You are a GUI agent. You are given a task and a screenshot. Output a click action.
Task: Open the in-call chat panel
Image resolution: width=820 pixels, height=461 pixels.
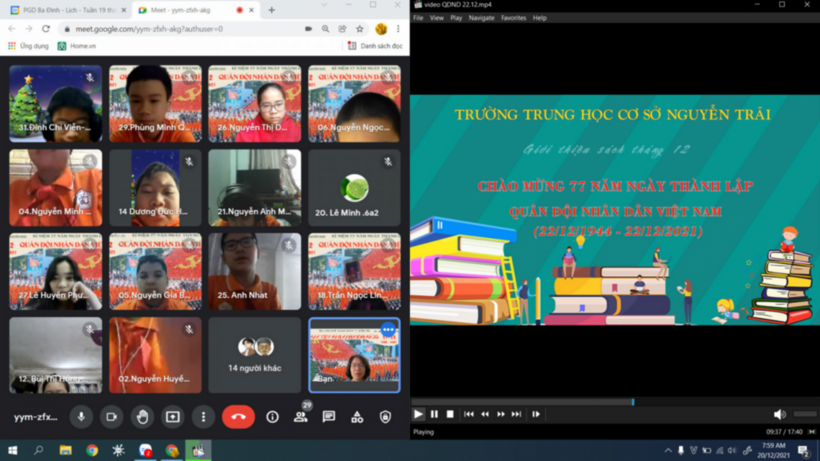coord(329,417)
